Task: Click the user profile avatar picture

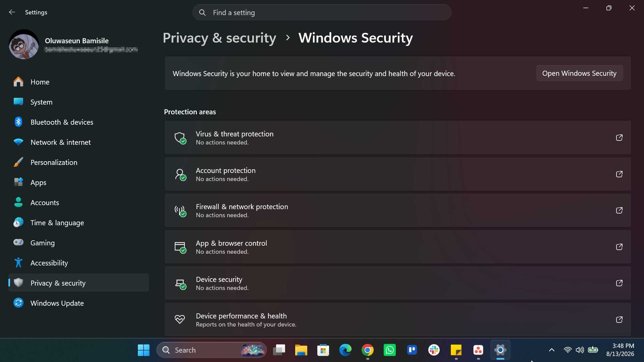Action: pyautogui.click(x=24, y=45)
